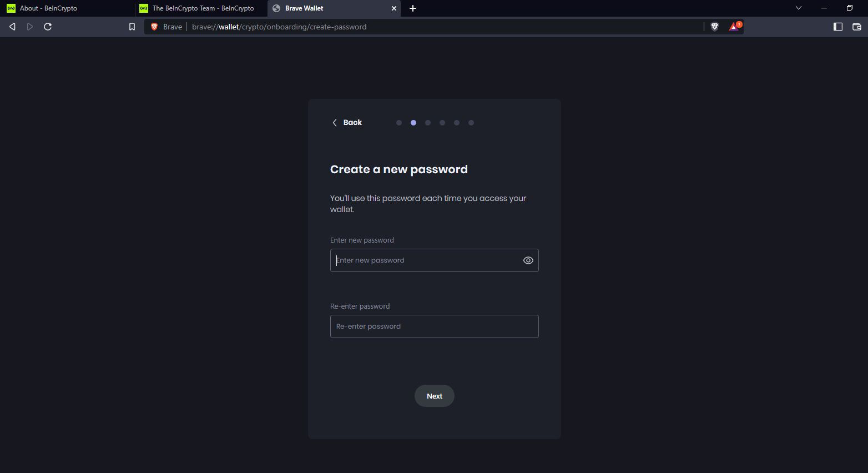Screen dimensions: 868x473
Task: Click the highlighted second progress dot
Action: [x=413, y=123]
